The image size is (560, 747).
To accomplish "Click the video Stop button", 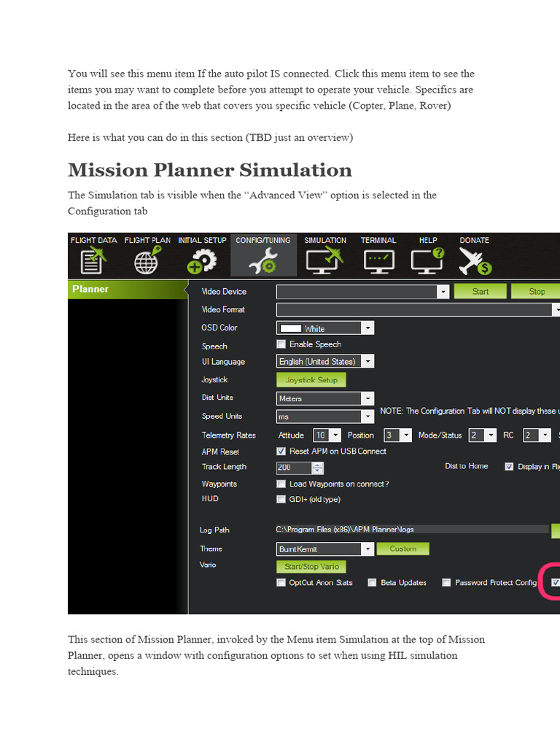I will click(x=536, y=291).
